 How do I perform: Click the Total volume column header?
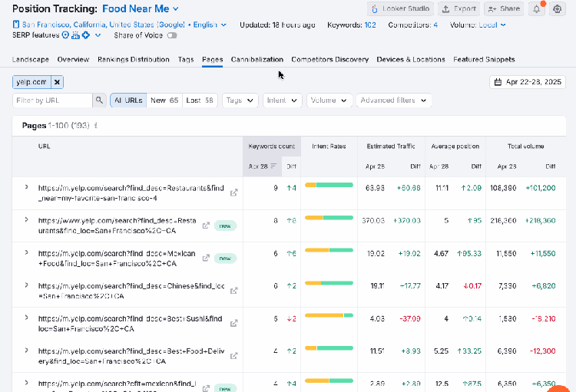pos(525,146)
